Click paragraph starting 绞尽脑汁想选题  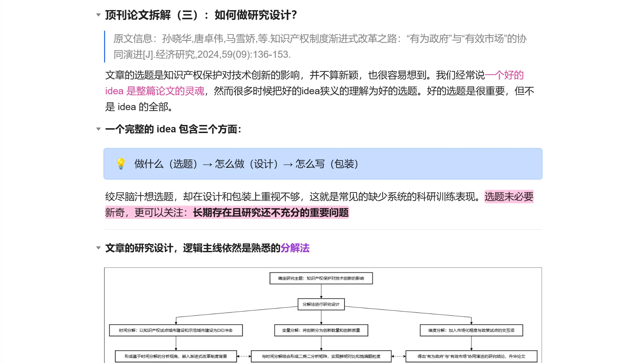(319, 205)
